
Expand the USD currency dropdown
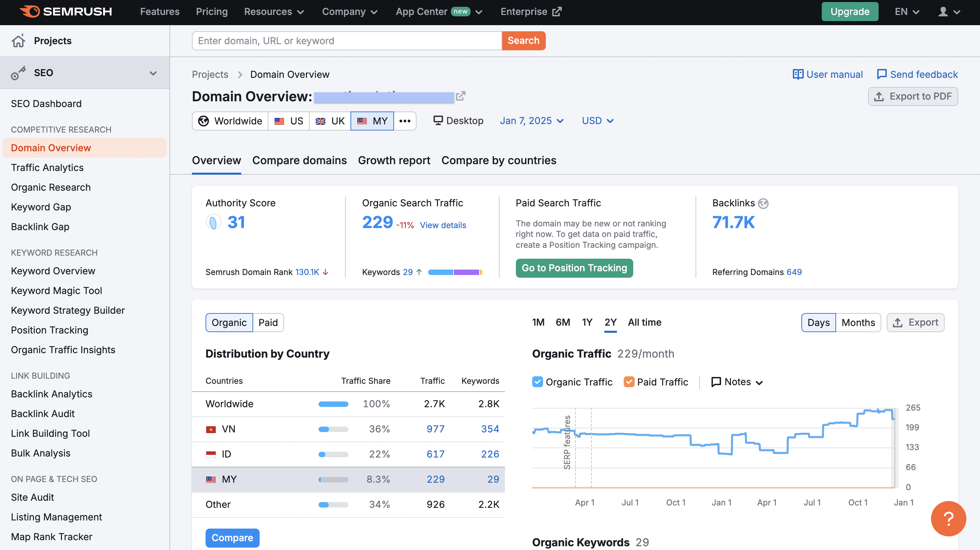click(597, 121)
